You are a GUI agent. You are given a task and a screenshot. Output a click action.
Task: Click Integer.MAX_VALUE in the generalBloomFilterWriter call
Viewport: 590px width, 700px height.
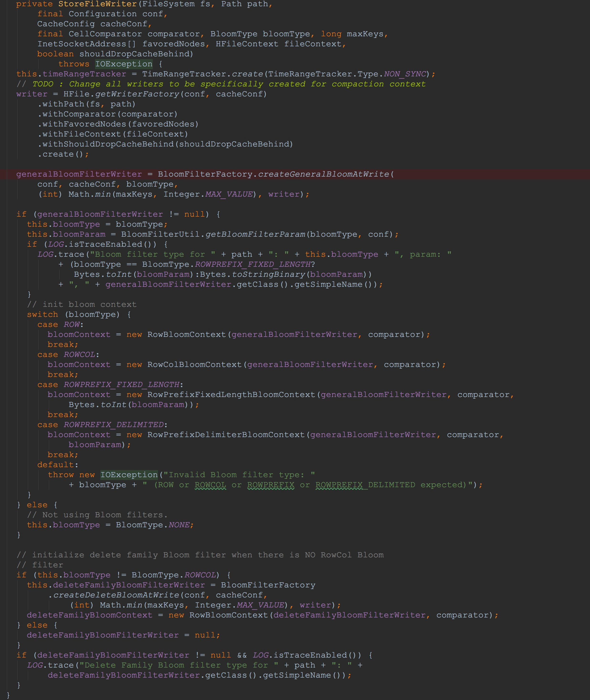[x=208, y=194]
